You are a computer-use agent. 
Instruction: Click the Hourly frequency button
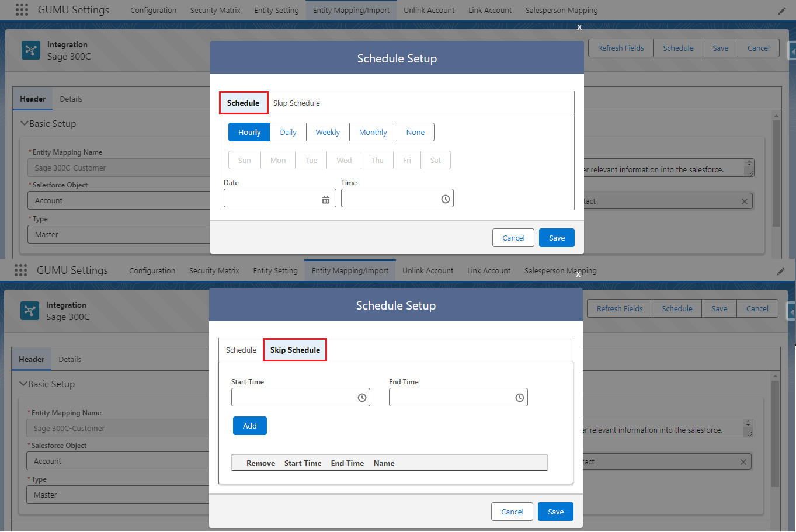(x=249, y=133)
